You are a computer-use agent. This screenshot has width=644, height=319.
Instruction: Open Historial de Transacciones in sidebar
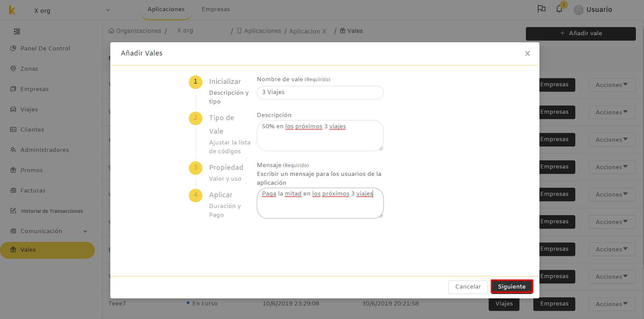52,211
